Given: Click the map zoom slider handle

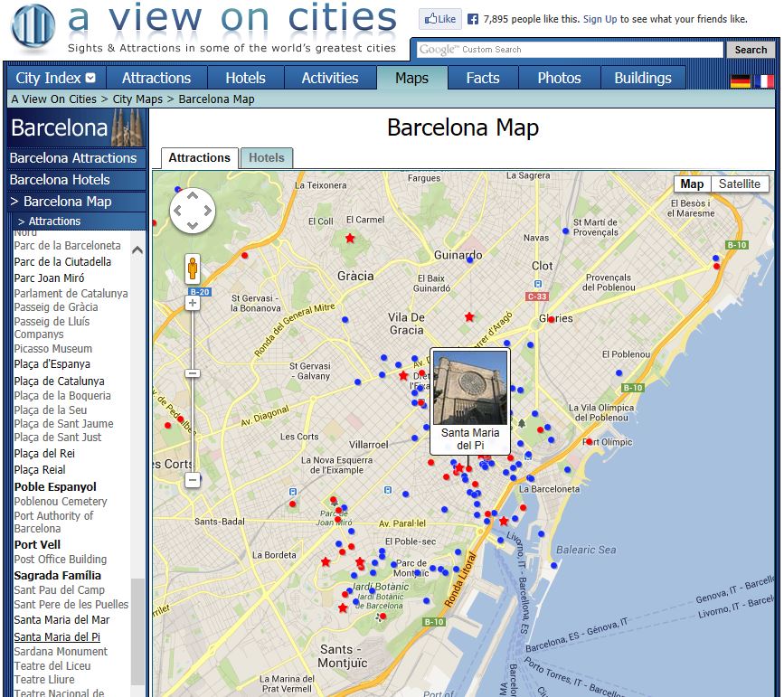Looking at the screenshot, I should click(193, 373).
